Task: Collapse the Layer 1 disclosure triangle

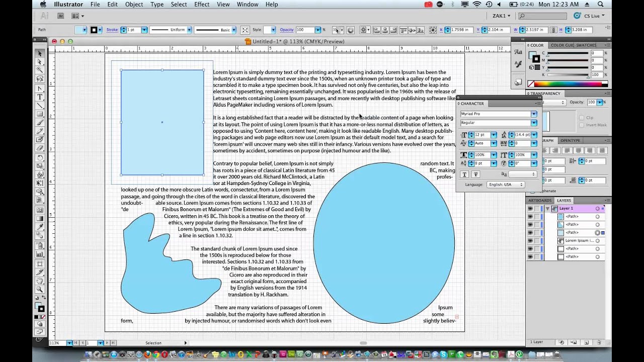Action: coord(547,208)
